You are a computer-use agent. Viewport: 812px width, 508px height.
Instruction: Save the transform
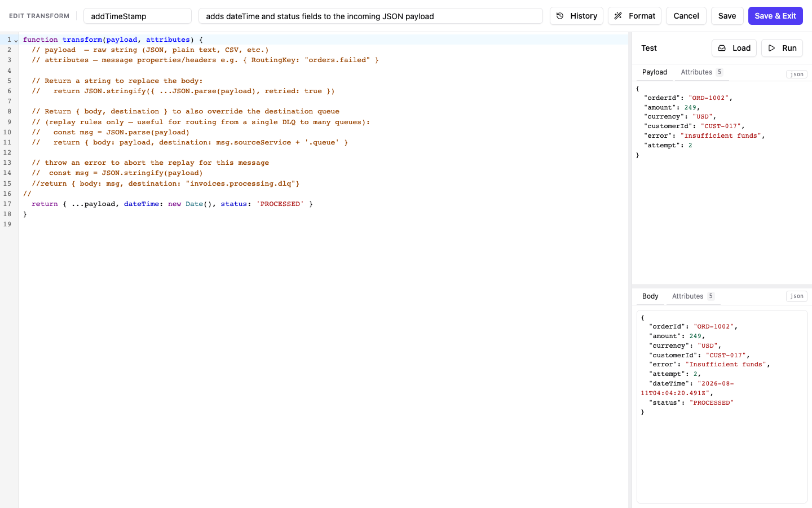click(x=727, y=16)
